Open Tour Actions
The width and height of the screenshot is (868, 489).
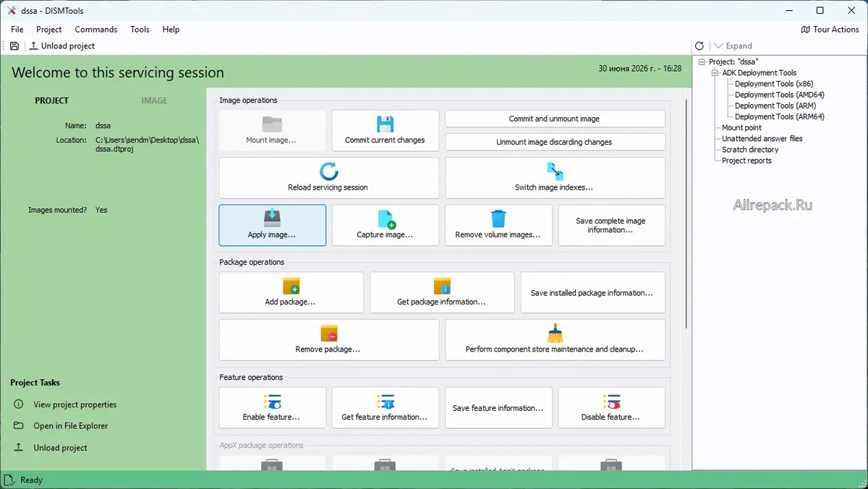(830, 30)
